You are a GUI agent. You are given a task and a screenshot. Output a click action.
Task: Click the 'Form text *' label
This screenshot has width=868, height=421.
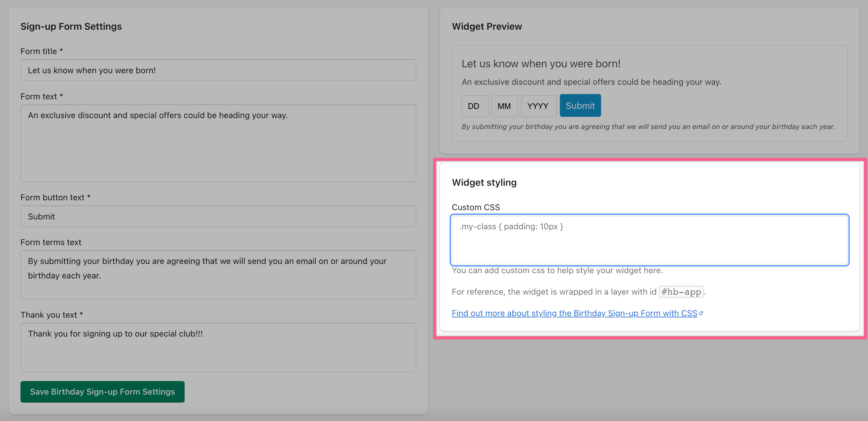tap(42, 97)
